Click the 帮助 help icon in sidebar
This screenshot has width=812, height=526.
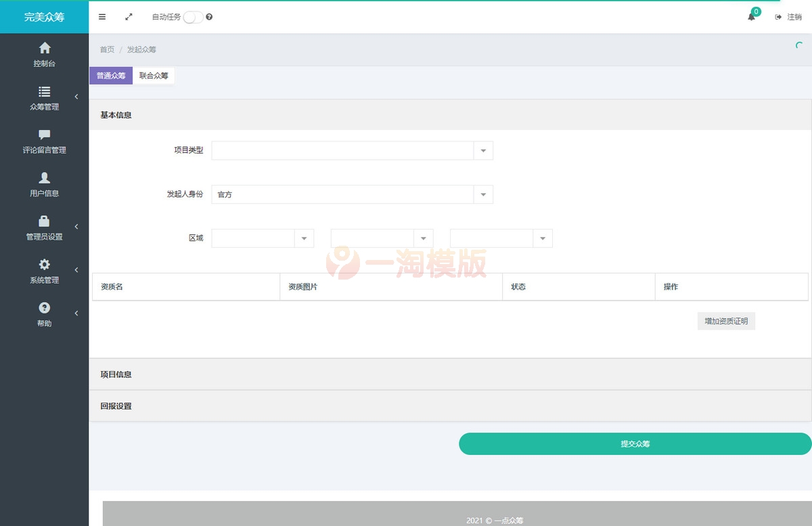point(44,307)
